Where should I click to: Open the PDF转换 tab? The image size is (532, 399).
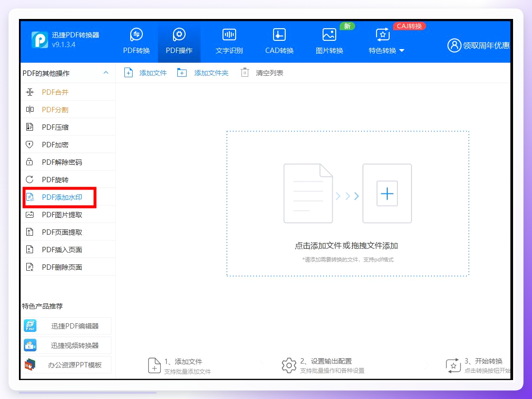click(x=137, y=41)
